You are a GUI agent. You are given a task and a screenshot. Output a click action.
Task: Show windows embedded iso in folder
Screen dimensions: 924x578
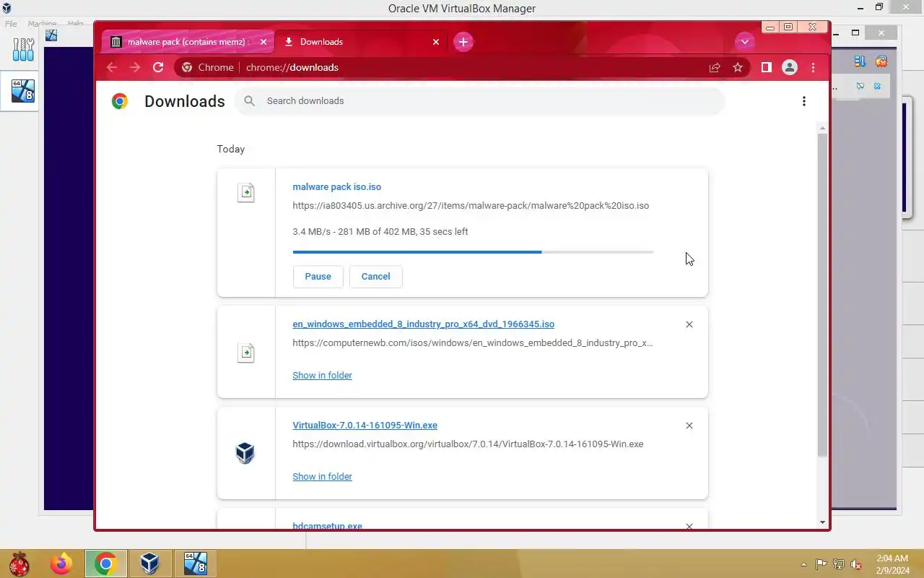pyautogui.click(x=322, y=376)
